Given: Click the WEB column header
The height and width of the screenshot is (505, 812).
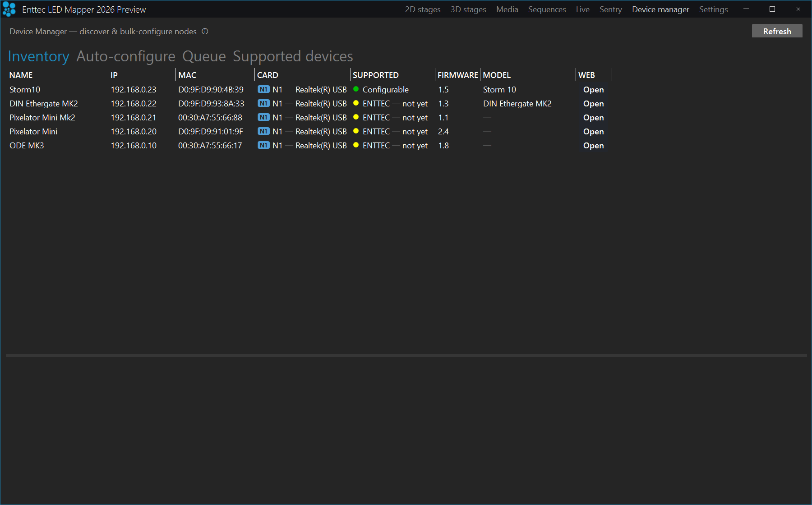Looking at the screenshot, I should coord(594,75).
